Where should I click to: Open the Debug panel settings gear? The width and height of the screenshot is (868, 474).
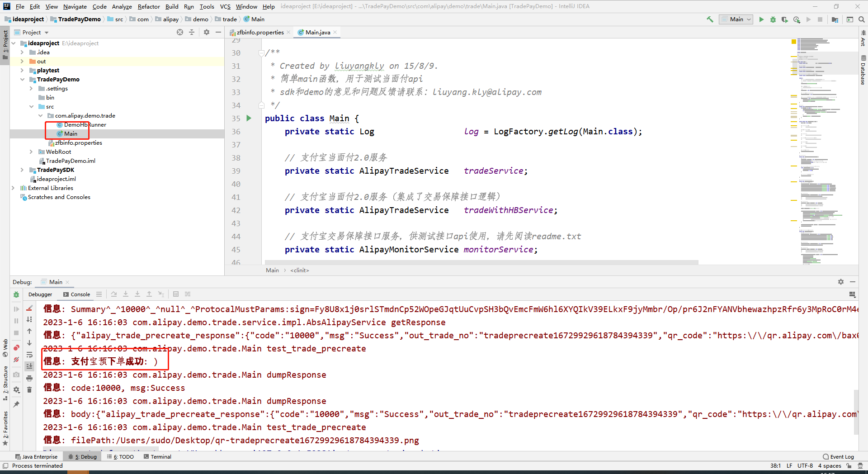841,282
